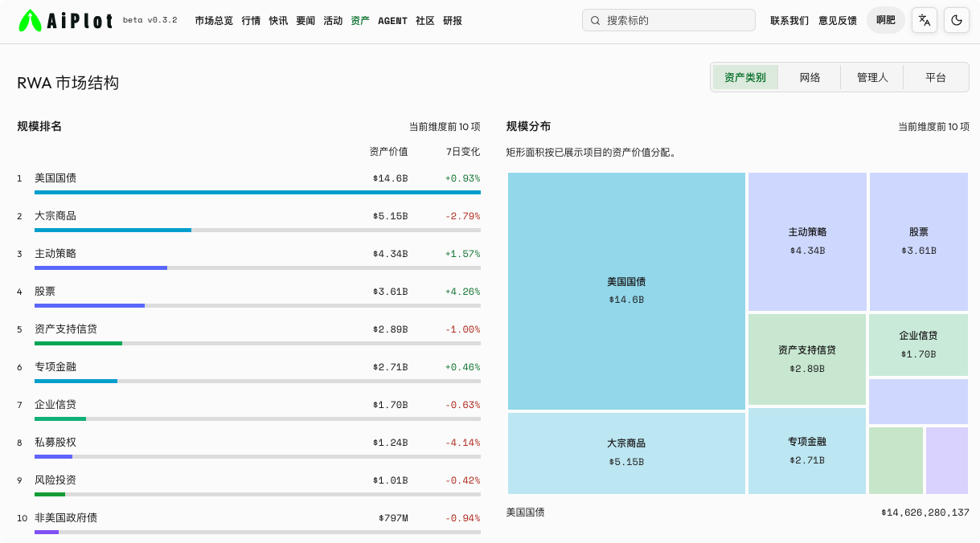Screen dimensions: 980x543
Task: Click the 美国国债 treemap block
Action: tap(626, 291)
